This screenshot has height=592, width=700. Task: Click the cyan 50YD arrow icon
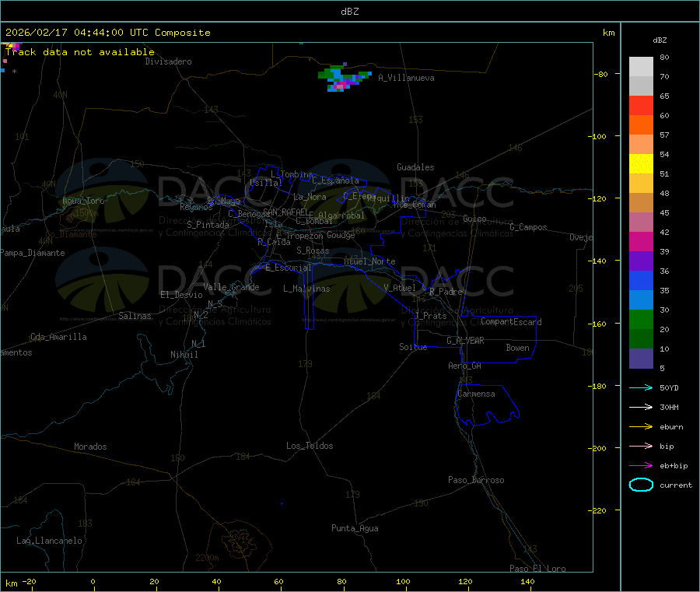[x=641, y=387]
